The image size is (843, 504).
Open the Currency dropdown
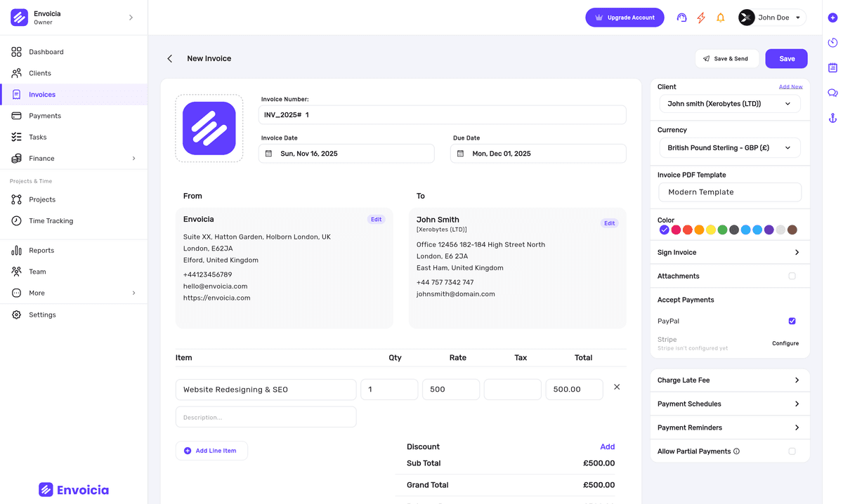pyautogui.click(x=729, y=148)
